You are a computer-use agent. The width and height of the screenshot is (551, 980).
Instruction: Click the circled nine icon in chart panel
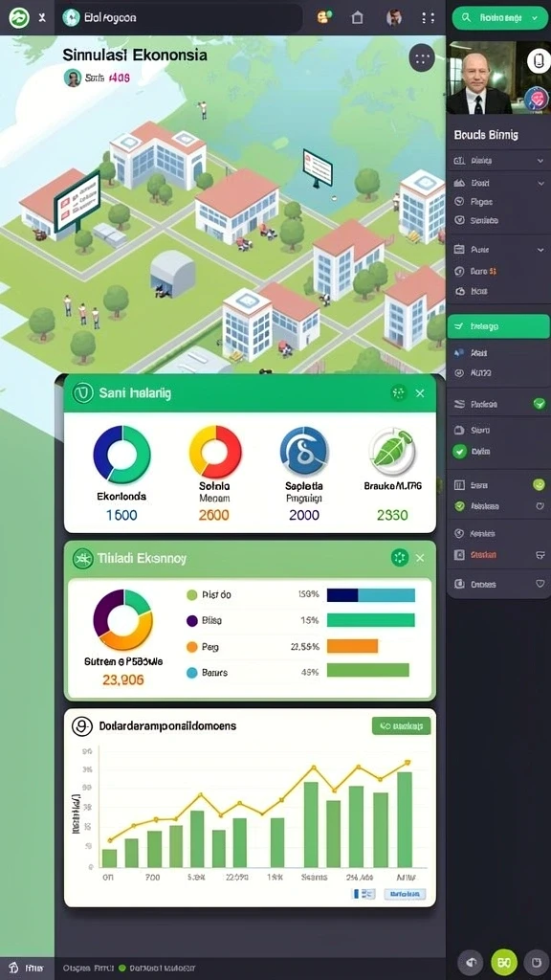click(x=82, y=726)
